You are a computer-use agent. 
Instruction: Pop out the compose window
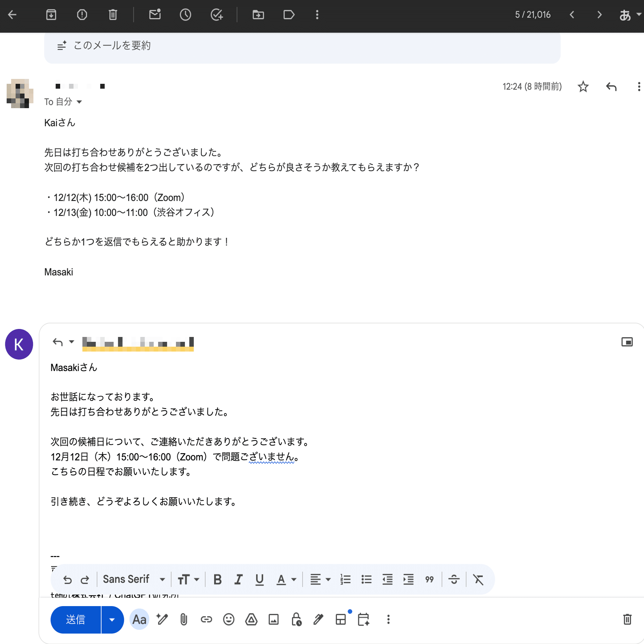[627, 342]
